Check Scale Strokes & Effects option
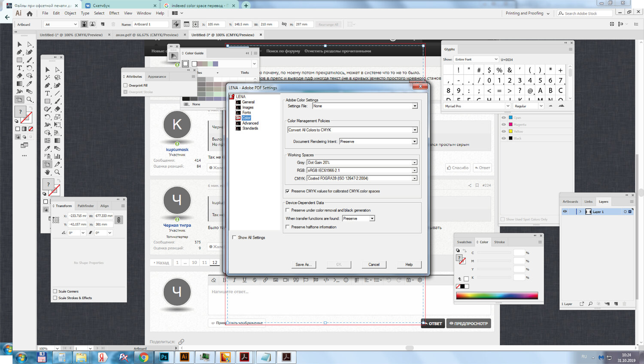The height and width of the screenshot is (364, 644). [55, 298]
